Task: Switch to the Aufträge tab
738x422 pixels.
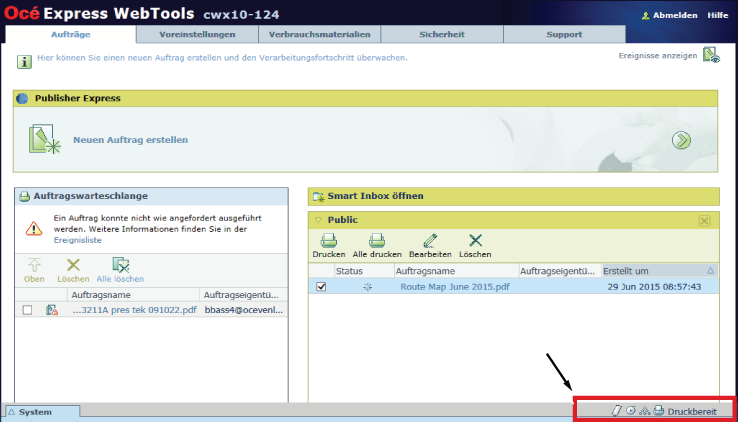Action: pos(71,34)
